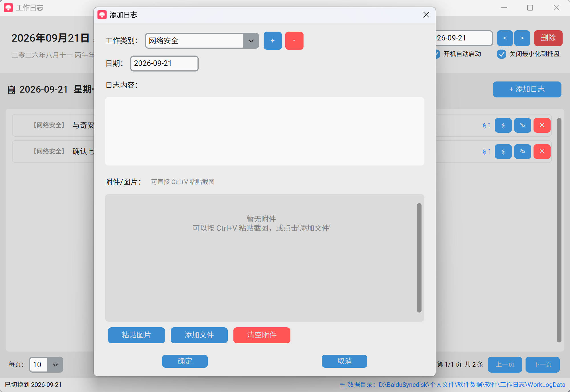Close the 添加日志 dialog
The image size is (570, 392).
click(x=426, y=15)
